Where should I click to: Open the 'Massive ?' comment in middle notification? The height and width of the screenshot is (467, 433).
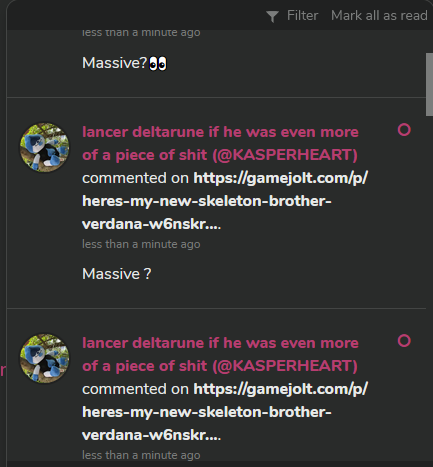pos(117,274)
